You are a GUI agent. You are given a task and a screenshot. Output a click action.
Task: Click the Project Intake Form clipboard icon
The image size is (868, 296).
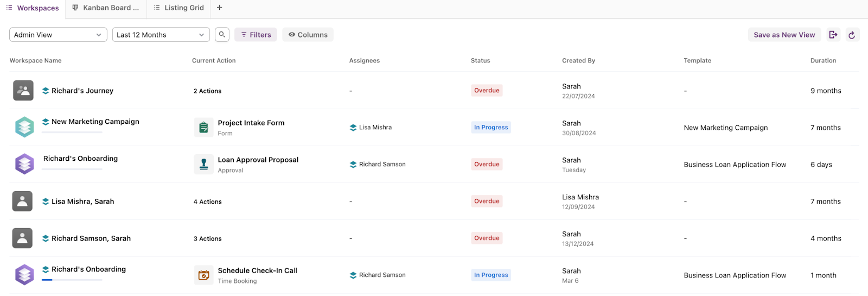204,128
